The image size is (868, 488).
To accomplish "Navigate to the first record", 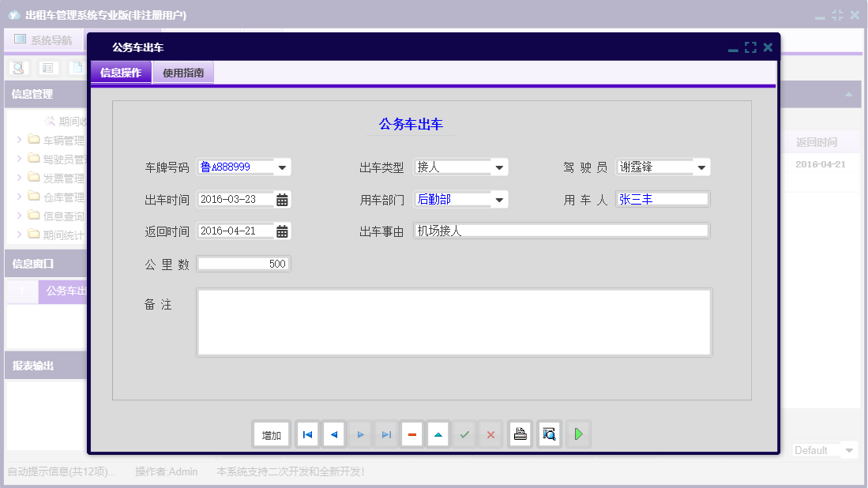I will coord(307,434).
